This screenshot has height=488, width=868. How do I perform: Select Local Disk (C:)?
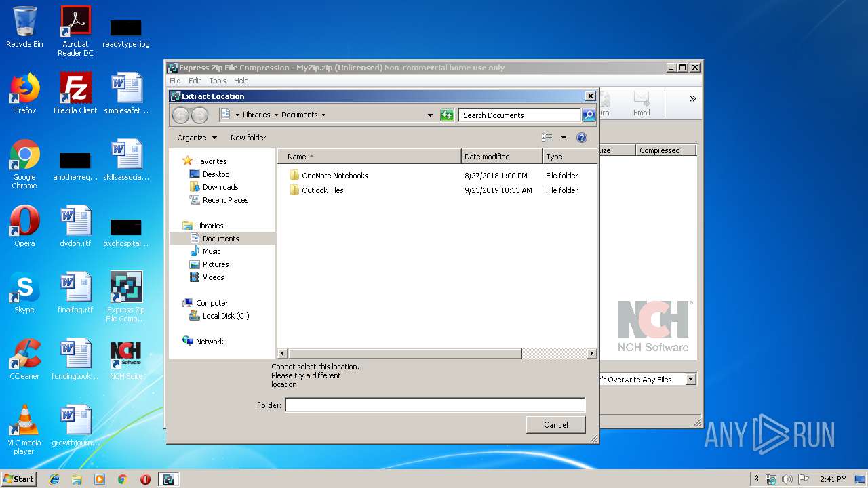click(219, 316)
